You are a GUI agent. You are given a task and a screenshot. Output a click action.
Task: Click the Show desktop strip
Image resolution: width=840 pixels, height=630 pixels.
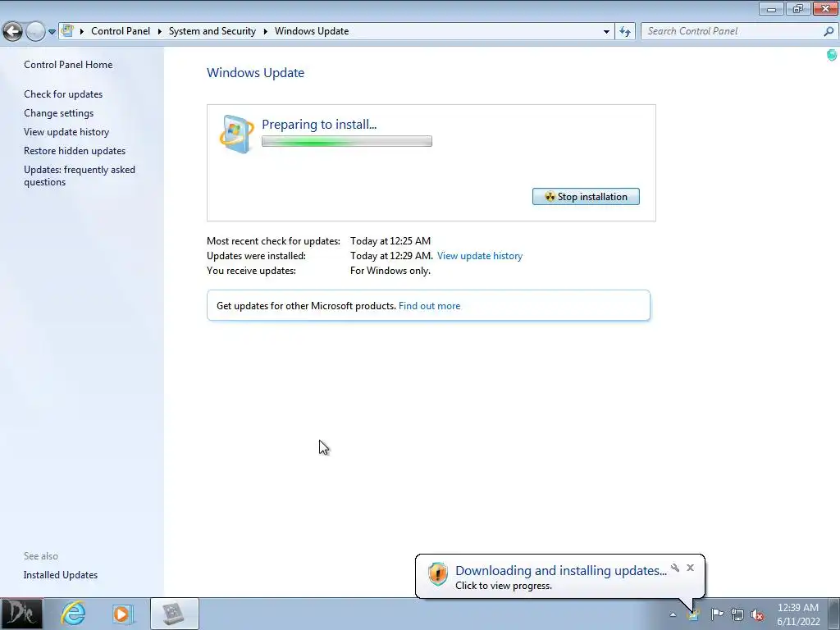[834, 614]
